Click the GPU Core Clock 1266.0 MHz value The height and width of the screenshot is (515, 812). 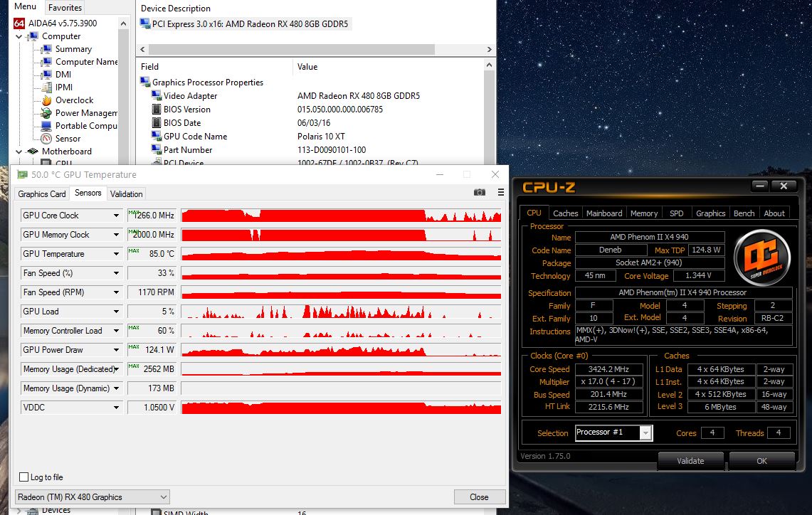(152, 216)
